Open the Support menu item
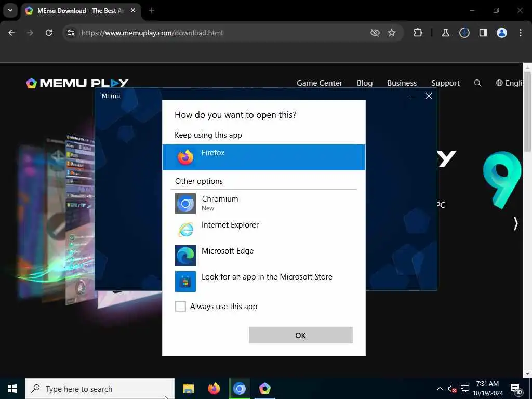The image size is (532, 399). click(445, 83)
